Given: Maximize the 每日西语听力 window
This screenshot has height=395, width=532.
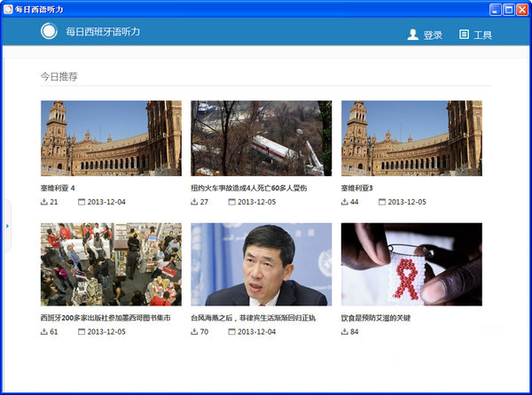Looking at the screenshot, I should click(x=509, y=10).
